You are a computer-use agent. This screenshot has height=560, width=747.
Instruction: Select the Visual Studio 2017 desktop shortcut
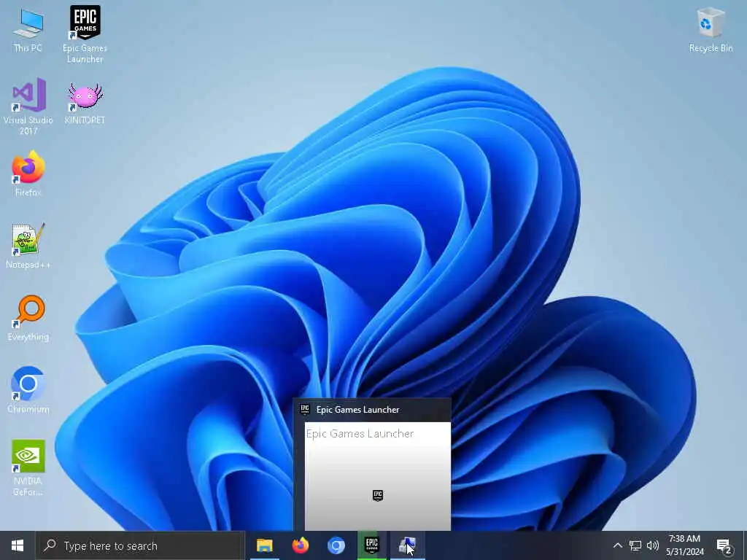click(x=28, y=106)
